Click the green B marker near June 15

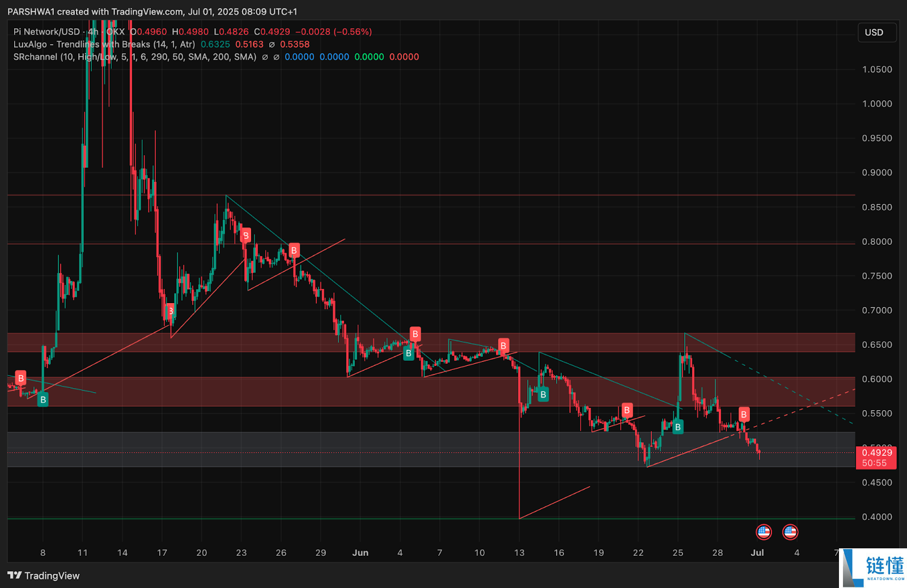543,394
